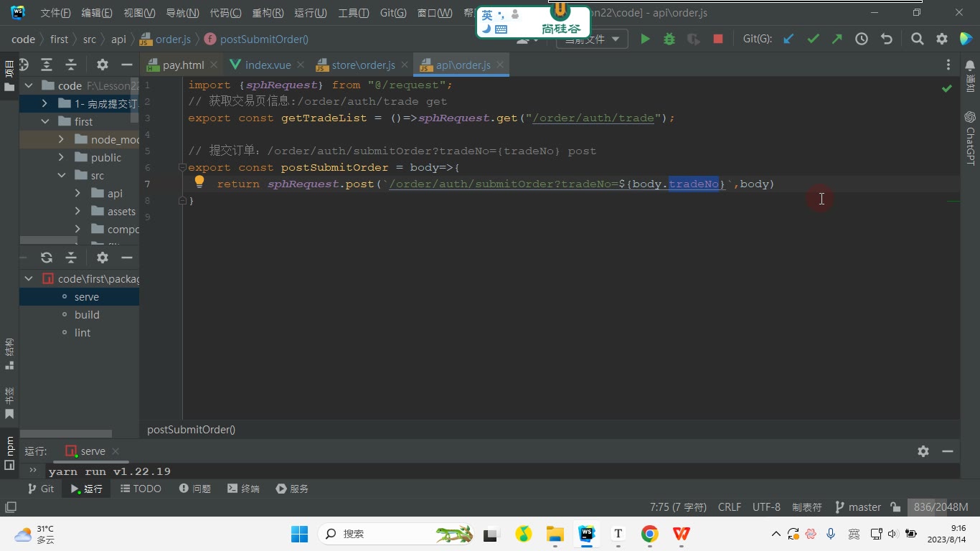
Task: Collapse the 'first' folder in project tree
Action: (x=45, y=122)
